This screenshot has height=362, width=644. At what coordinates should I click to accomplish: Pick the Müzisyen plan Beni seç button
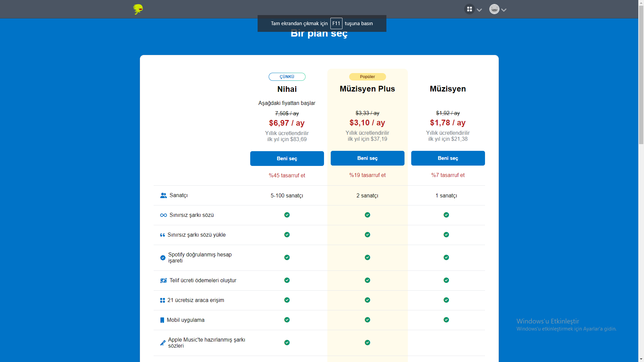448,158
